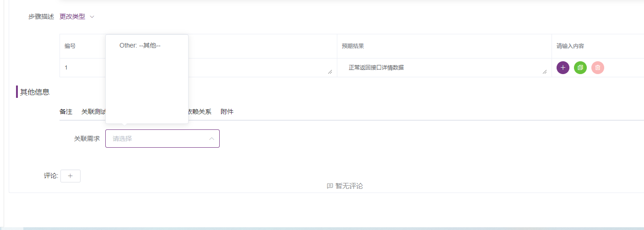Open the 关联测试 tab
This screenshot has width=644, height=230.
[93, 112]
